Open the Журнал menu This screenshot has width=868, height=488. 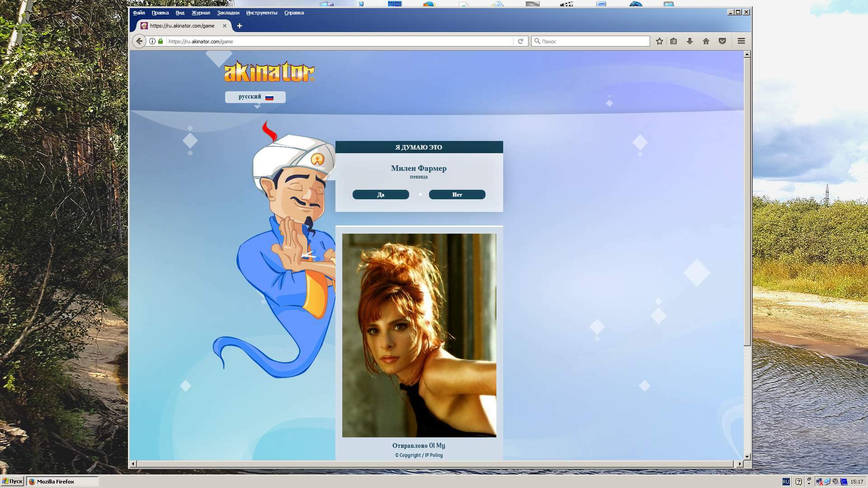point(201,13)
